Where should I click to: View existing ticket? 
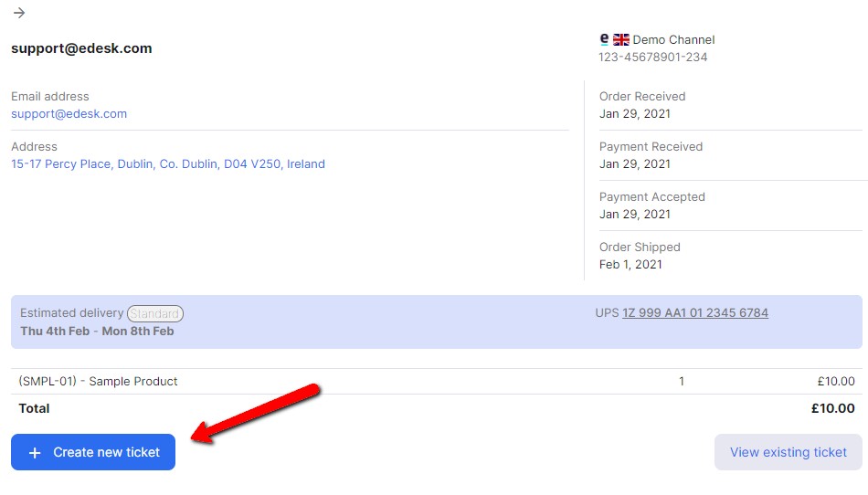789,452
